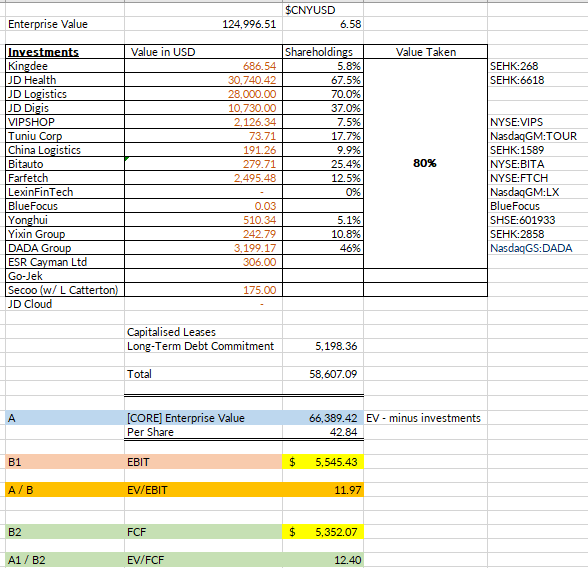This screenshot has height=568, width=588.
Task: Click Yixin Group shareholding 10.8%
Action: pos(323,234)
